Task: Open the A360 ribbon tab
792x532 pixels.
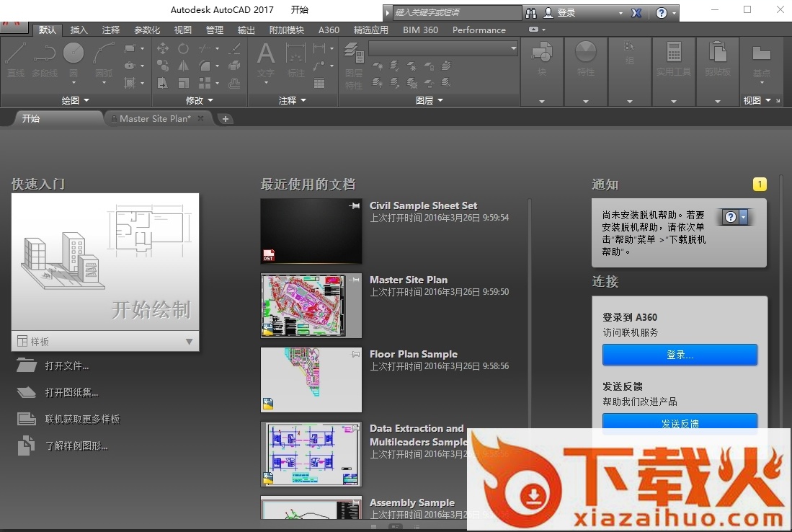Action: 329,30
